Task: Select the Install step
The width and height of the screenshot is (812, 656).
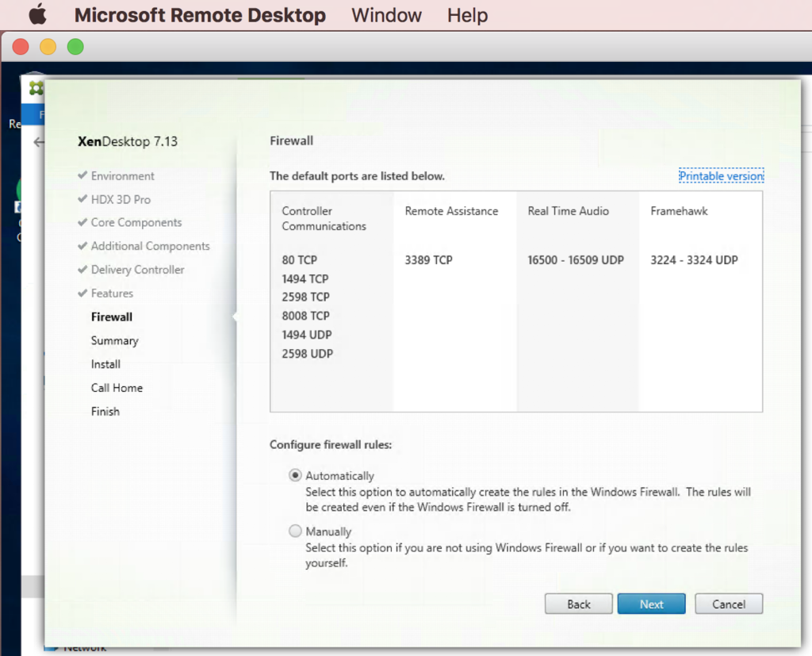Action: pyautogui.click(x=105, y=364)
